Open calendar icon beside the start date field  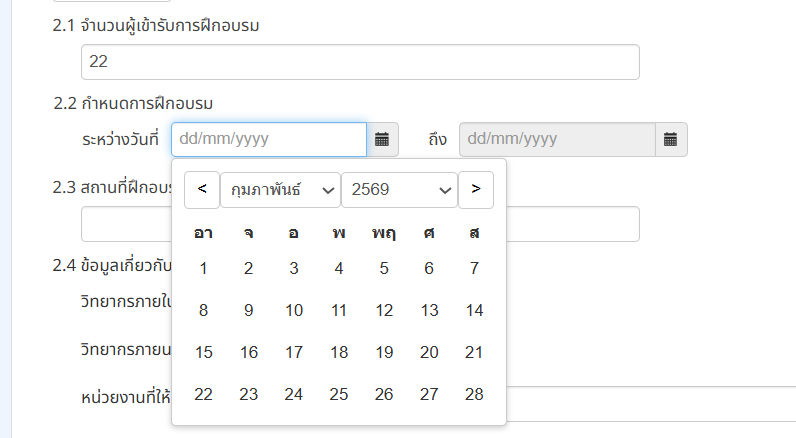pyautogui.click(x=382, y=139)
